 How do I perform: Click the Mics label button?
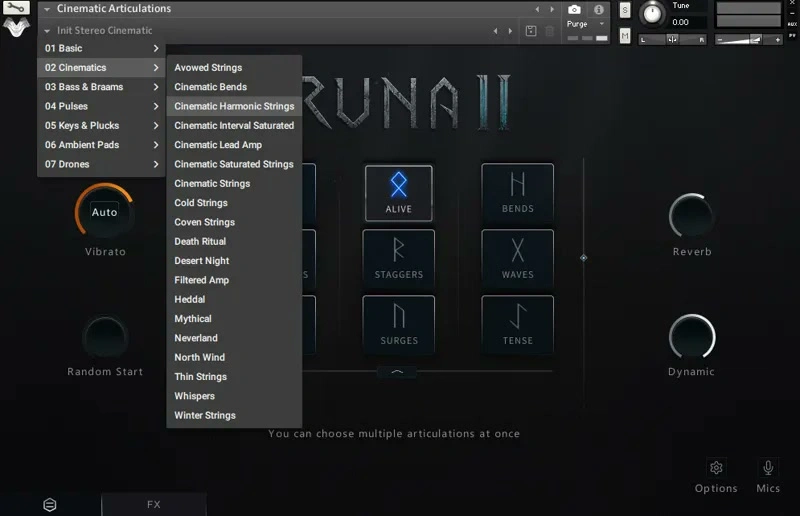point(768,488)
